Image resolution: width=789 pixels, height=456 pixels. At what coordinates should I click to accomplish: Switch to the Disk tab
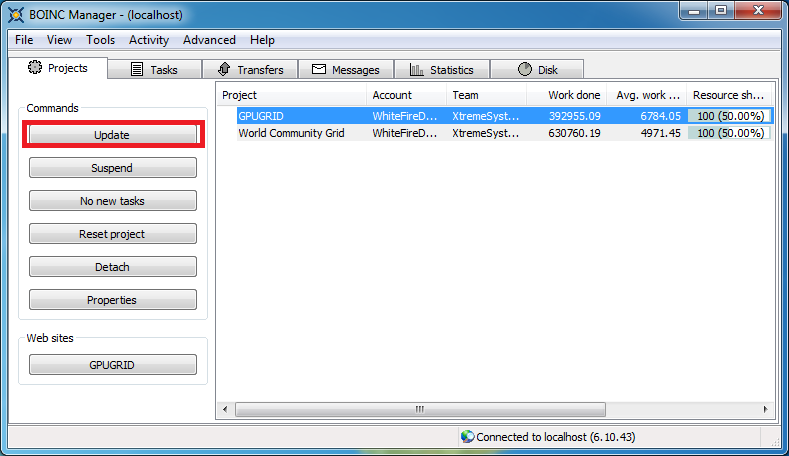click(537, 69)
